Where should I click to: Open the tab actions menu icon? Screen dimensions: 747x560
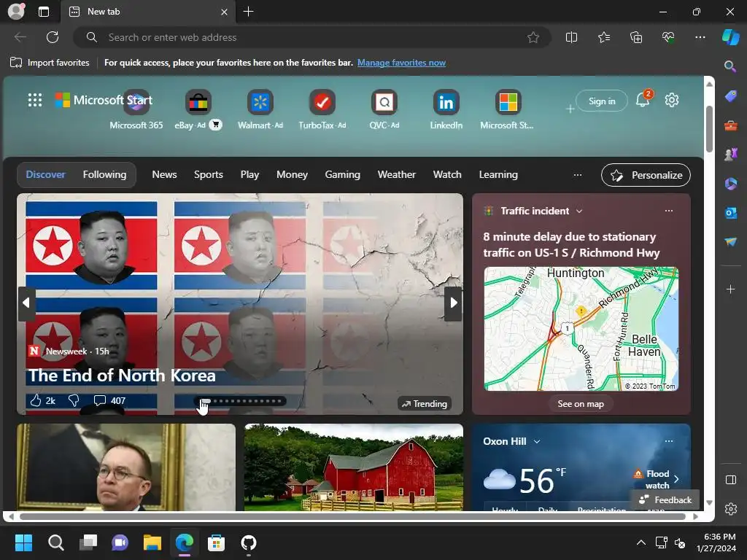tap(43, 12)
